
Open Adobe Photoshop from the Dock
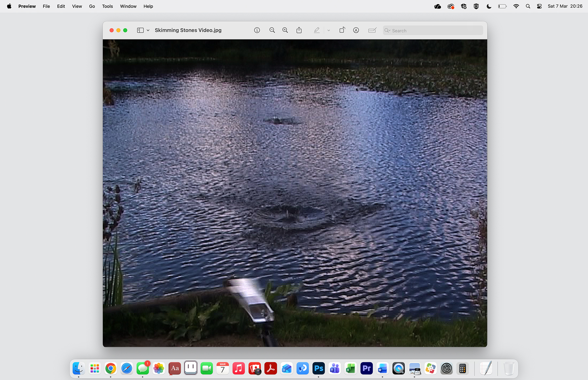pyautogui.click(x=318, y=368)
